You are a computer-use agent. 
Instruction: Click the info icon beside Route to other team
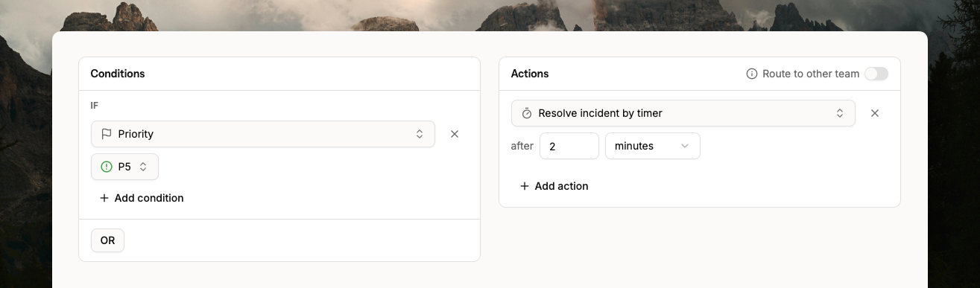click(752, 74)
